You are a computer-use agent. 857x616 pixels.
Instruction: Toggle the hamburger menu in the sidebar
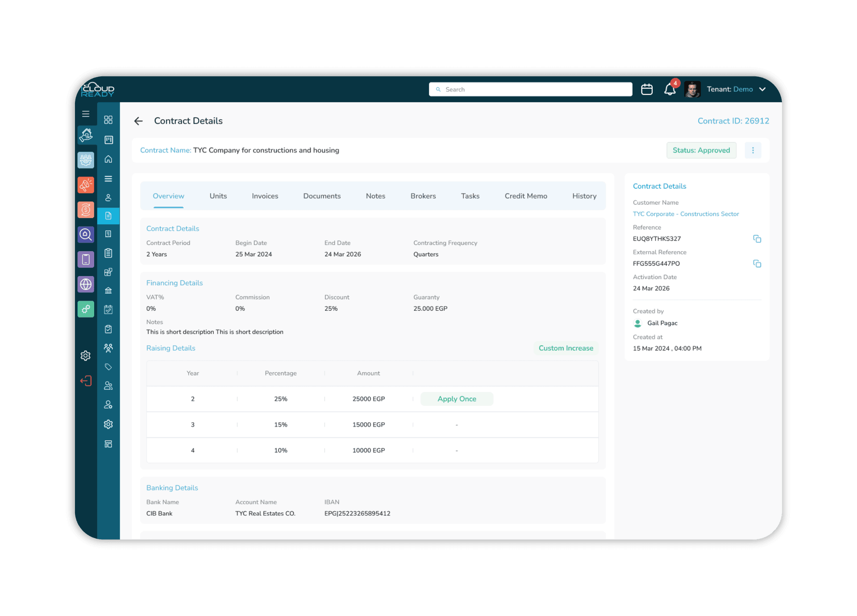coord(86,114)
